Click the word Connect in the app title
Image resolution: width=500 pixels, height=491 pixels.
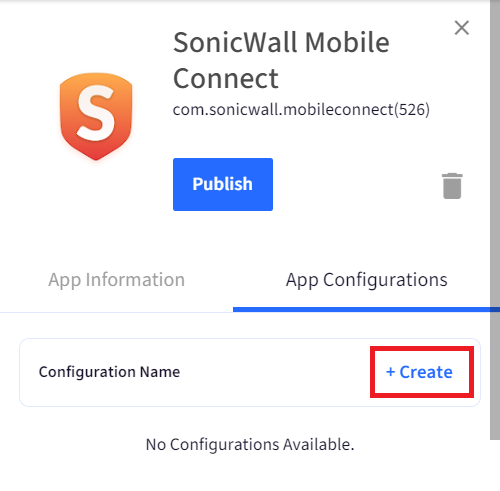(x=226, y=79)
